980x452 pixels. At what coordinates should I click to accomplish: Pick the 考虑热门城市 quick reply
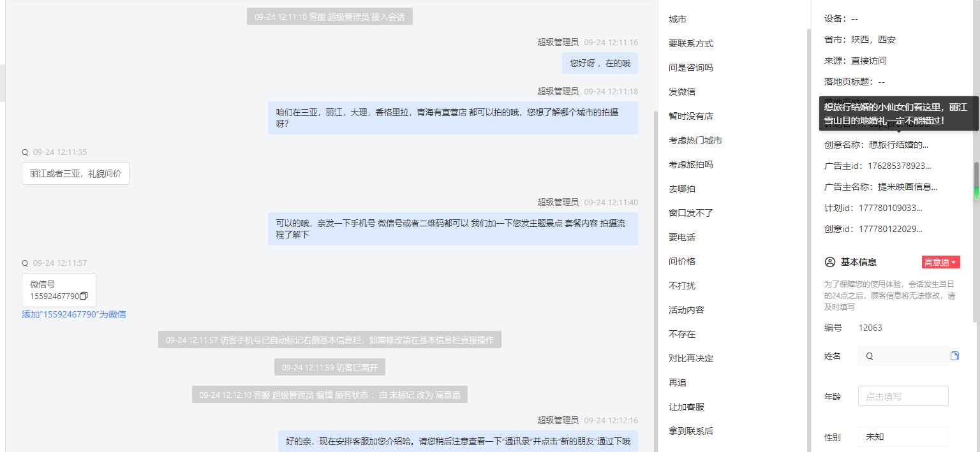(x=695, y=140)
